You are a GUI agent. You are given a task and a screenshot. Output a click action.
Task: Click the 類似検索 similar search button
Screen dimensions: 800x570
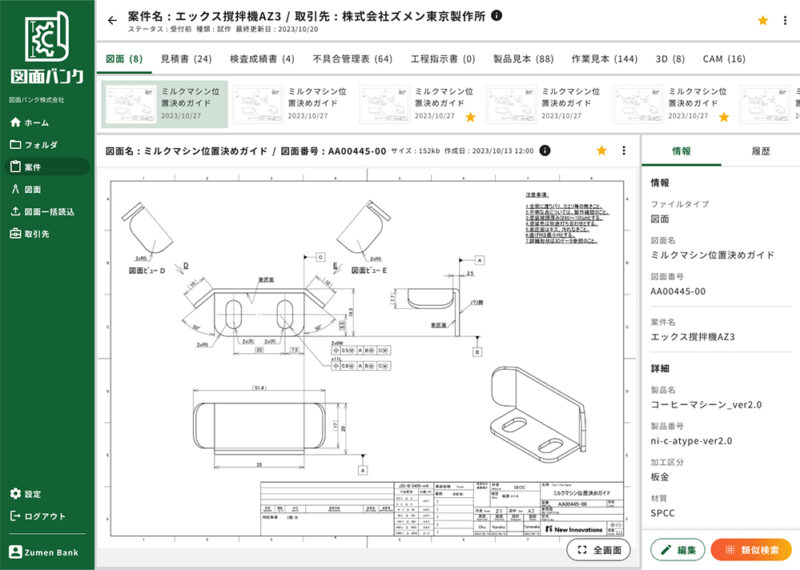(752, 550)
